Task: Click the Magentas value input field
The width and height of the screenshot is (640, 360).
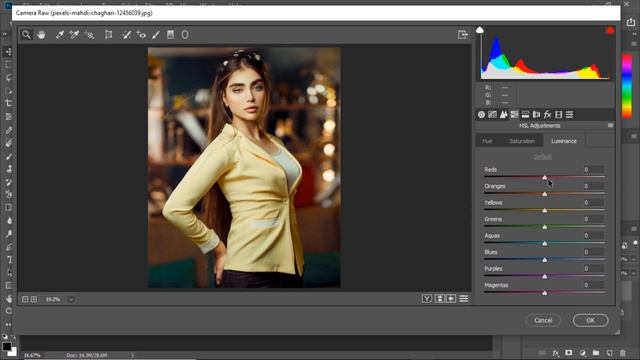Action: [592, 285]
